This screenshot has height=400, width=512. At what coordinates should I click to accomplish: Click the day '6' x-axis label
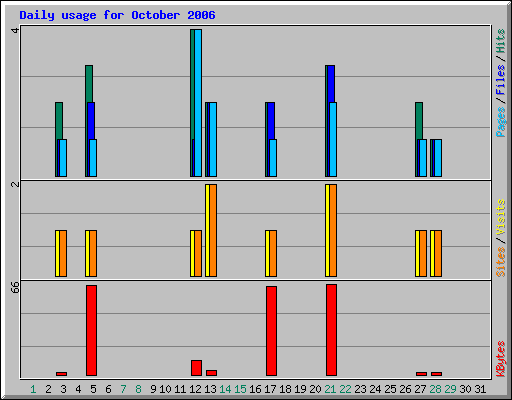pos(108,389)
